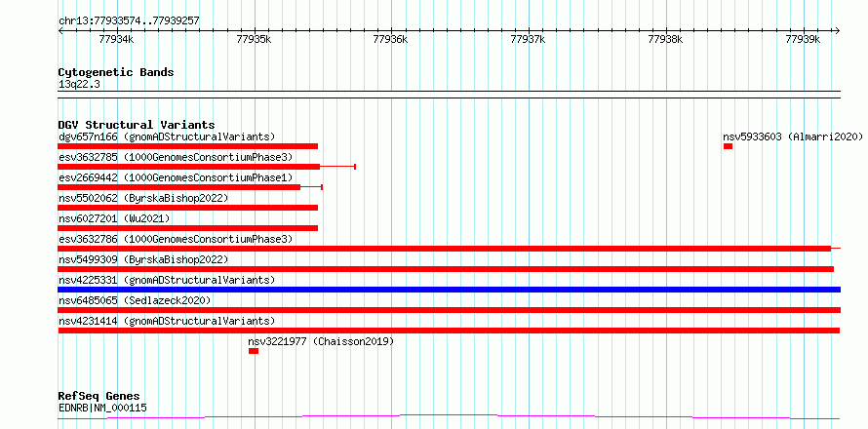Click the magenta EDNRB gene line
The height and width of the screenshot is (429, 868).
449,417
